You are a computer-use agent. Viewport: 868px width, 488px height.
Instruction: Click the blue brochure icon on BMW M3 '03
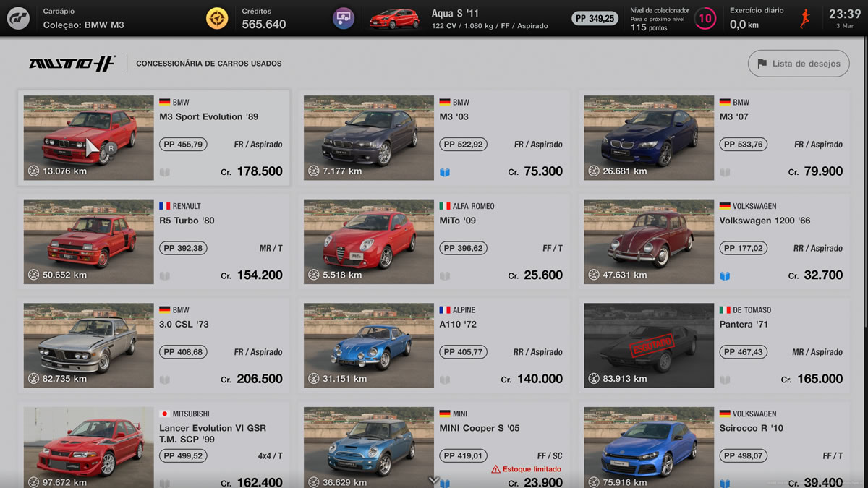445,172
